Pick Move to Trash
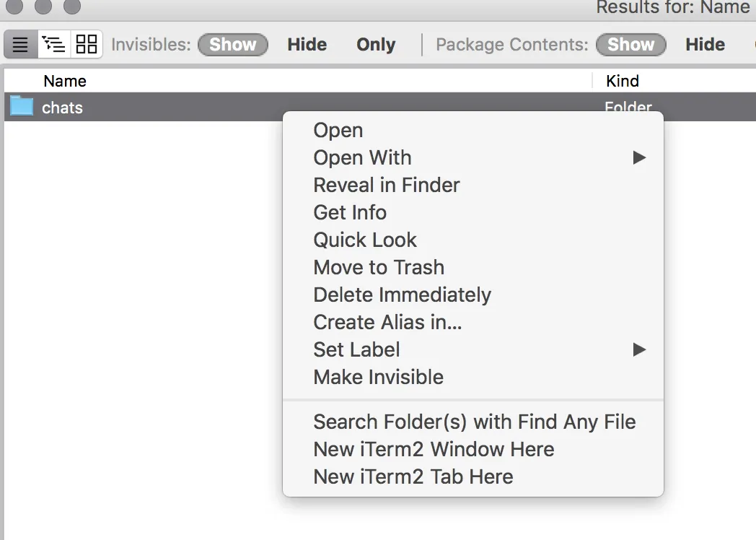The height and width of the screenshot is (540, 756). [x=379, y=268]
